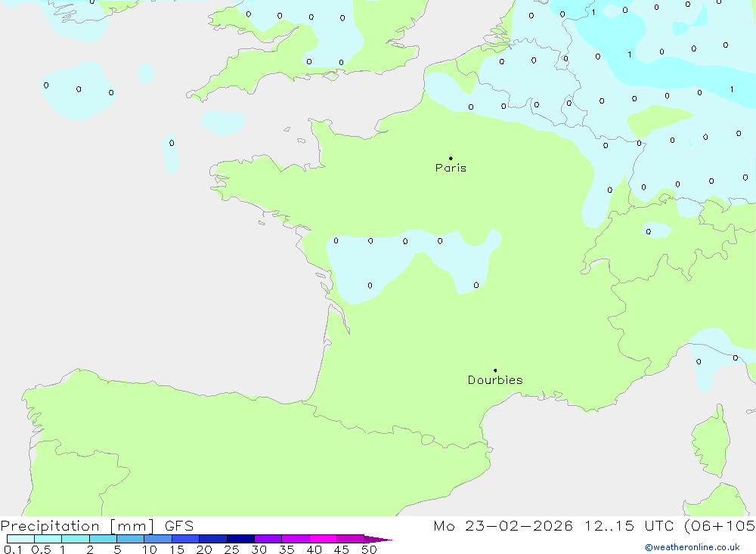The width and height of the screenshot is (756, 554).
Task: Click the 'Mo 23-02-2026' date text
Action: click(x=503, y=526)
